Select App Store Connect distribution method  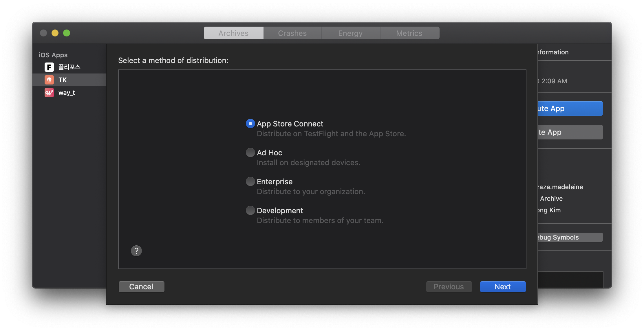250,124
